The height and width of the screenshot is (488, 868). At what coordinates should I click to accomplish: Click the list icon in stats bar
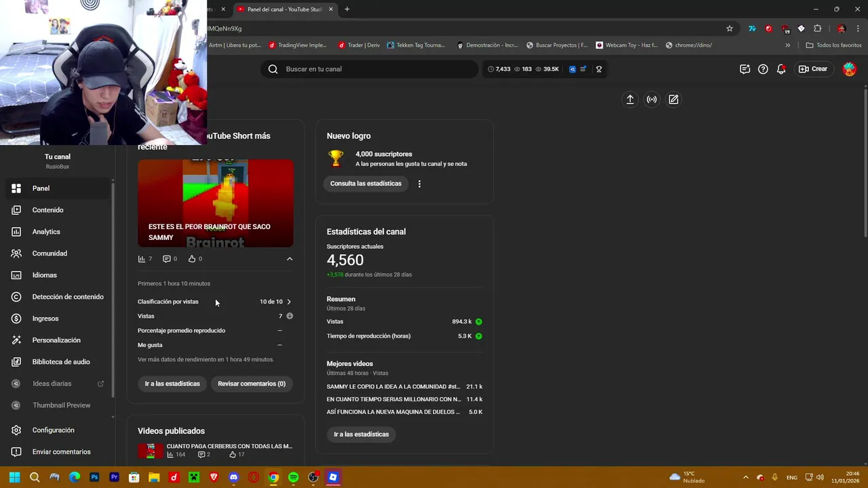[x=583, y=69]
